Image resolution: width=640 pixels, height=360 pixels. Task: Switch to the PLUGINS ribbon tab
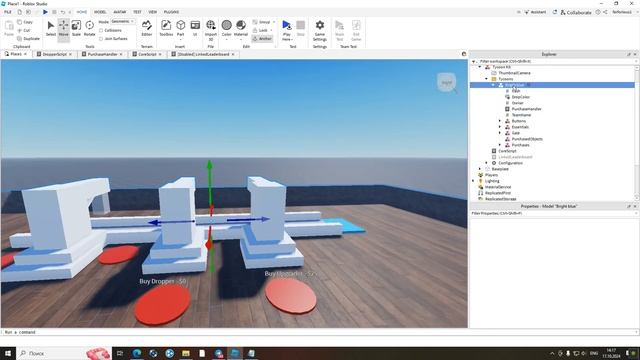click(171, 12)
